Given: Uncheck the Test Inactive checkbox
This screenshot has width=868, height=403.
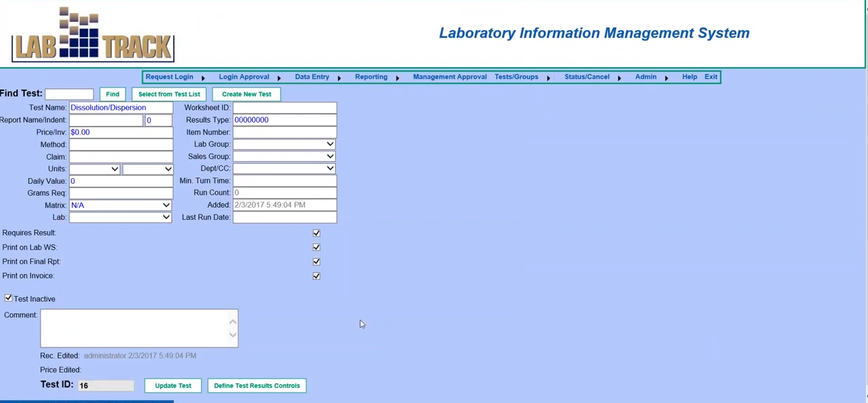Looking at the screenshot, I should click(8, 298).
